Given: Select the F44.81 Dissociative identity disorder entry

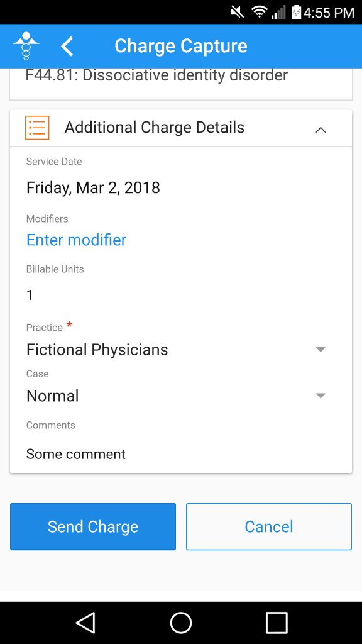Looking at the screenshot, I should coord(156,75).
